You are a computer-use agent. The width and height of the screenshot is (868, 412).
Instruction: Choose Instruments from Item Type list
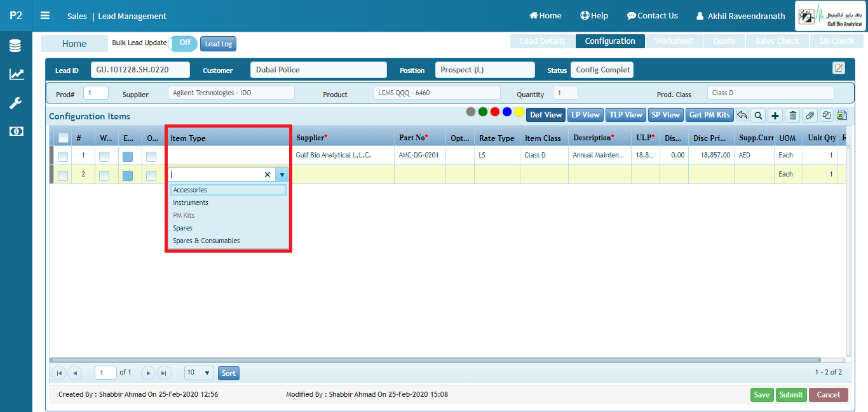tap(229, 203)
